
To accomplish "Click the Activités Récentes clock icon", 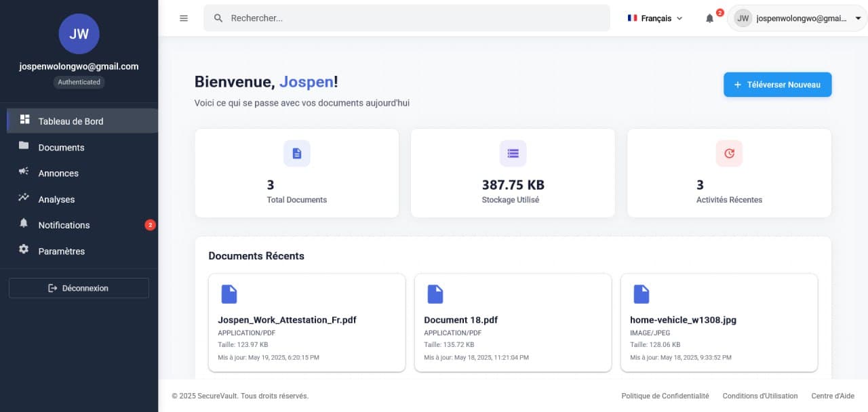I will tap(729, 154).
